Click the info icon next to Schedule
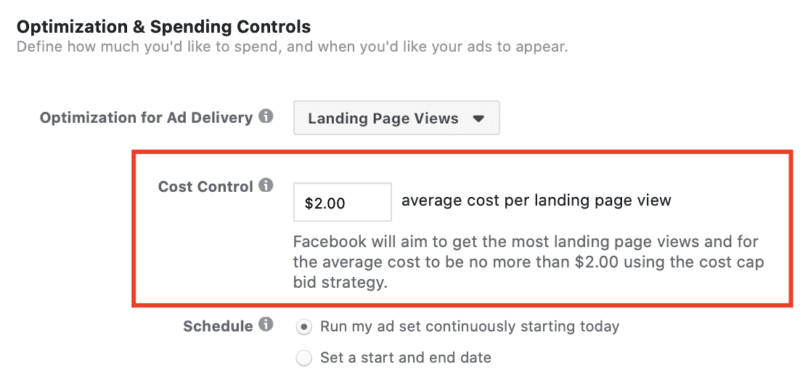 pos(265,325)
